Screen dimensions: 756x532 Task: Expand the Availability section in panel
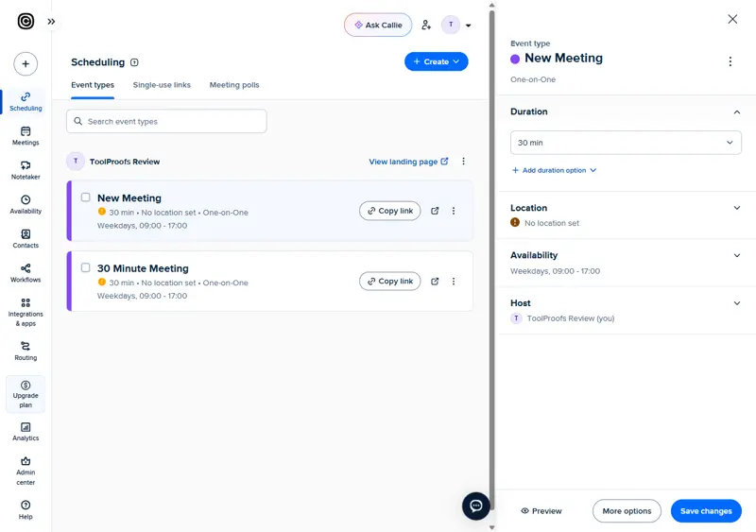coord(737,256)
